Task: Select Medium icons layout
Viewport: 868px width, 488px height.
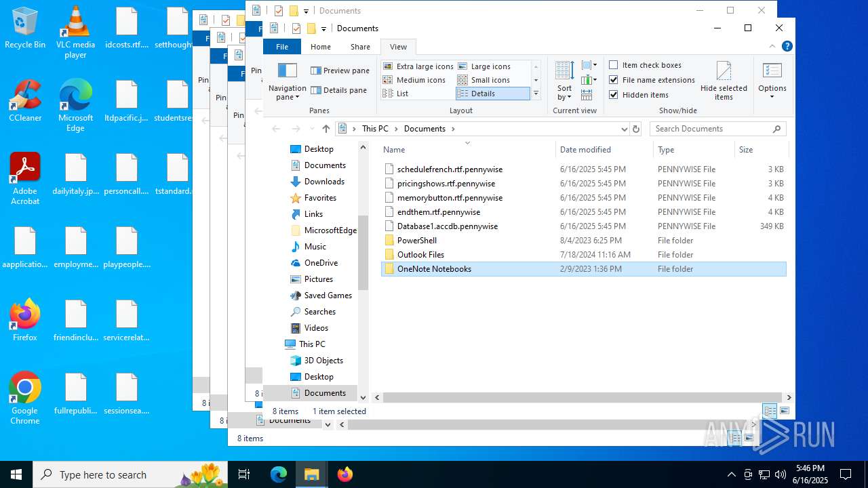Action: click(x=418, y=80)
